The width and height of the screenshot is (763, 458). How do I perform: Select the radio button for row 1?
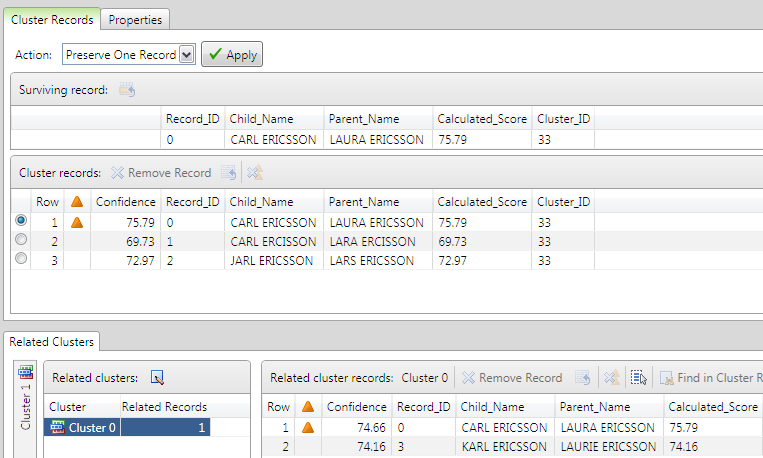click(21, 221)
